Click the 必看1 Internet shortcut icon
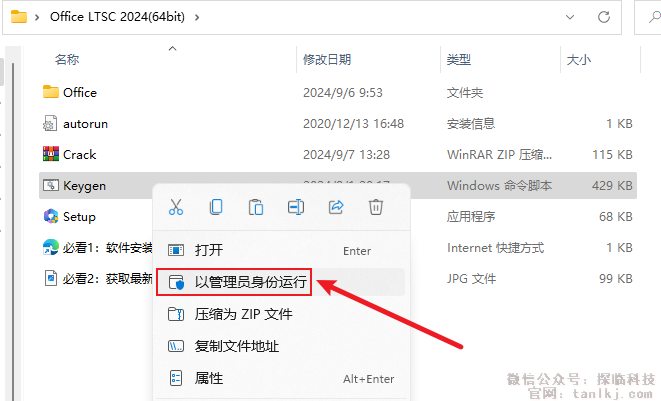Image resolution: width=661 pixels, height=401 pixels. point(51,247)
